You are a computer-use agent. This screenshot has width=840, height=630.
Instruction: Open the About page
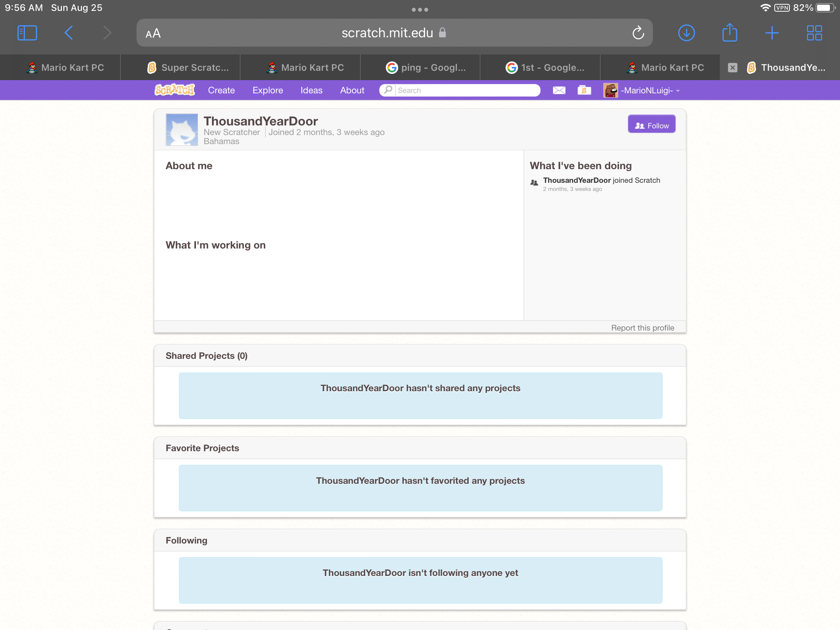pos(352,90)
